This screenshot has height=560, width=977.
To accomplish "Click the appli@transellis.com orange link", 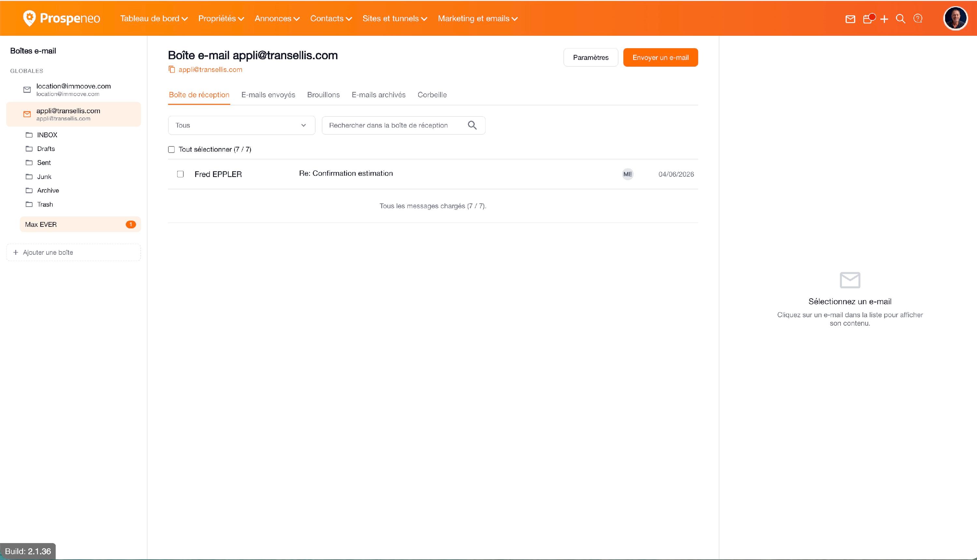I will (210, 70).
